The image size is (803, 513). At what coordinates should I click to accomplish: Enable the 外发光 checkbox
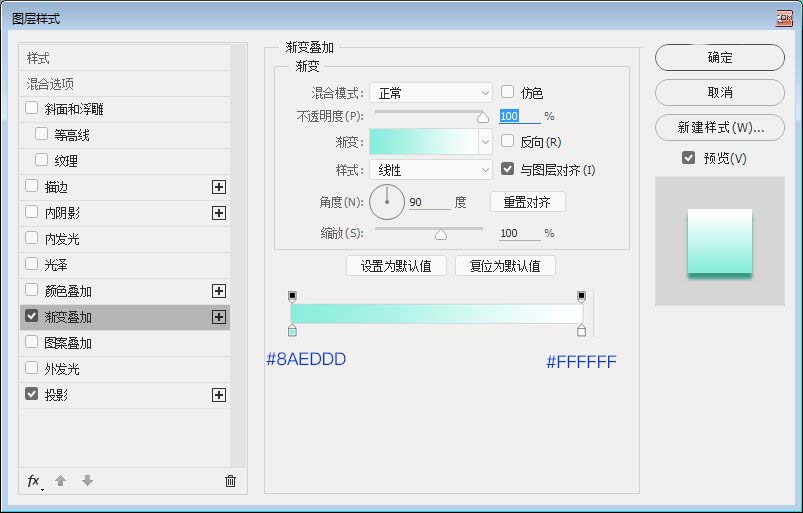32,368
